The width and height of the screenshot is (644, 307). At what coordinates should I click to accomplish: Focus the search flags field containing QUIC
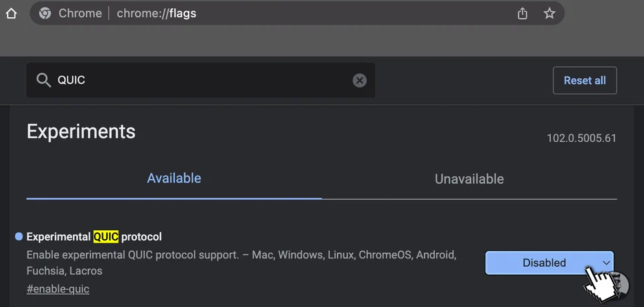(201, 80)
